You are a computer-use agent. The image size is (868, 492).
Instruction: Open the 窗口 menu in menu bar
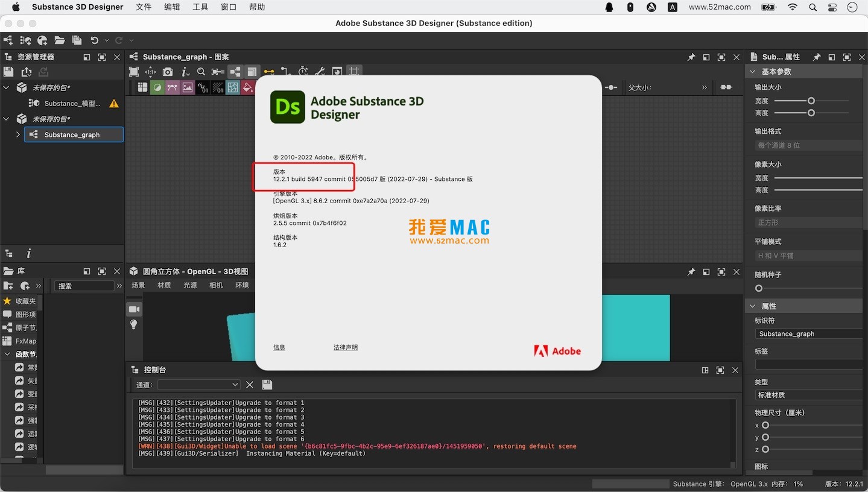coord(229,7)
